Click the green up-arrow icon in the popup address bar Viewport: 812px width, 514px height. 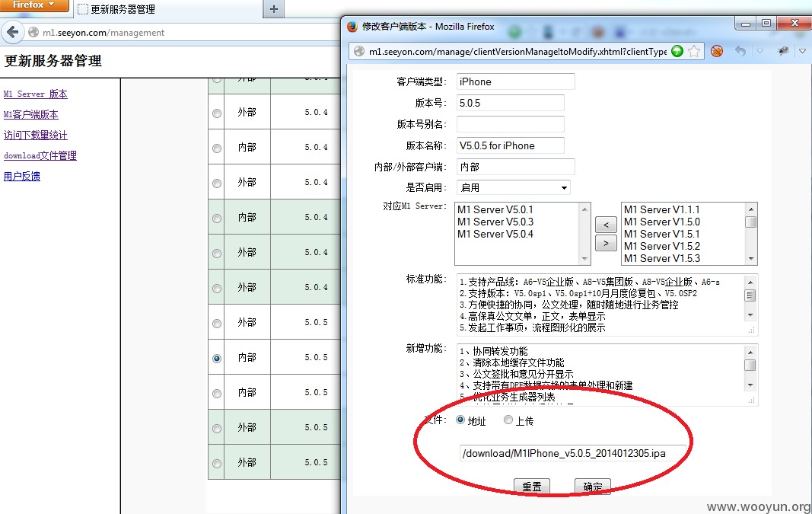point(677,51)
